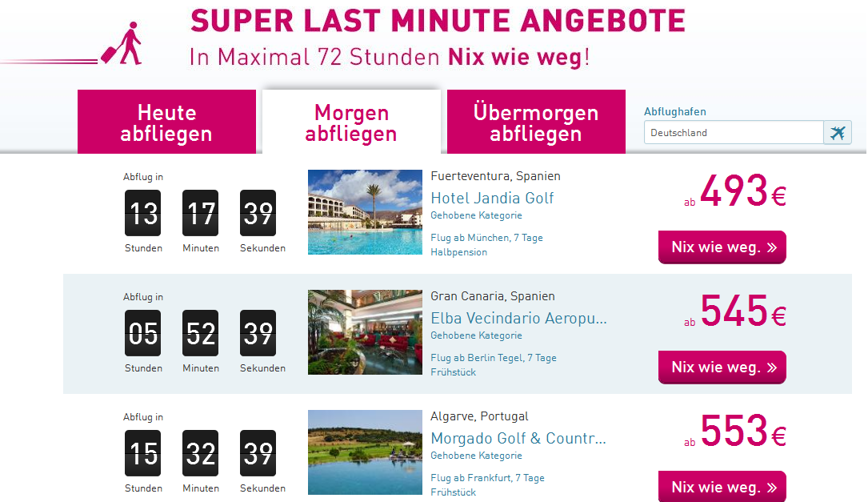Click the traveler with suitcase logo icon
This screenshot has width=868, height=502.
coord(122,45)
